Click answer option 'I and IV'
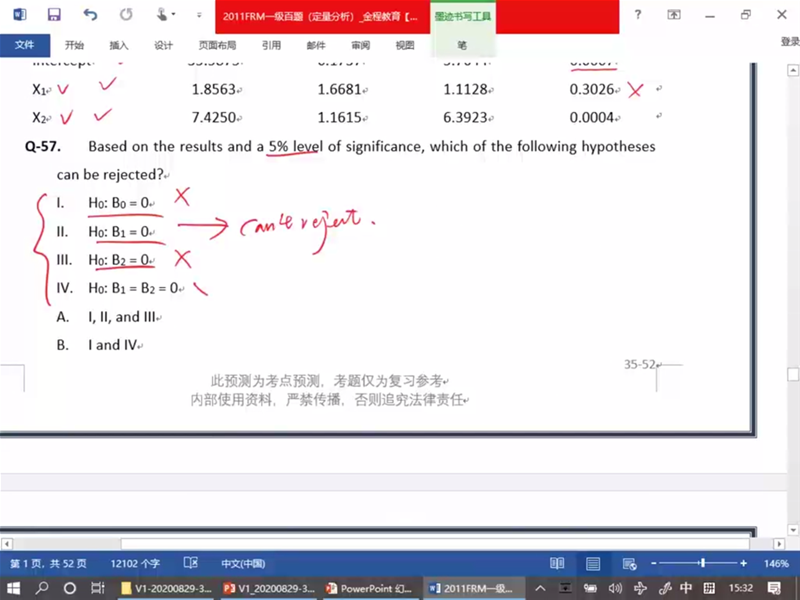This screenshot has height=600, width=800. coord(113,345)
